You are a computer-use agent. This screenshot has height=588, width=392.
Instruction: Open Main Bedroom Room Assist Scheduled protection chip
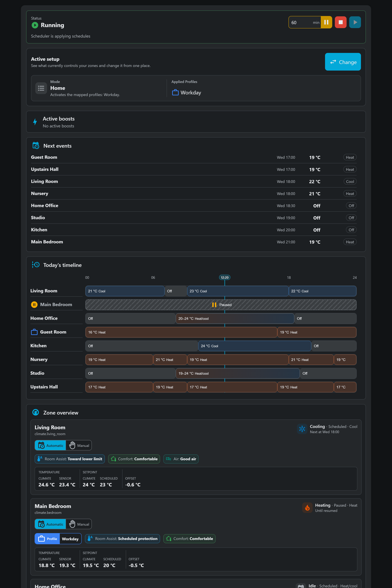pos(122,539)
